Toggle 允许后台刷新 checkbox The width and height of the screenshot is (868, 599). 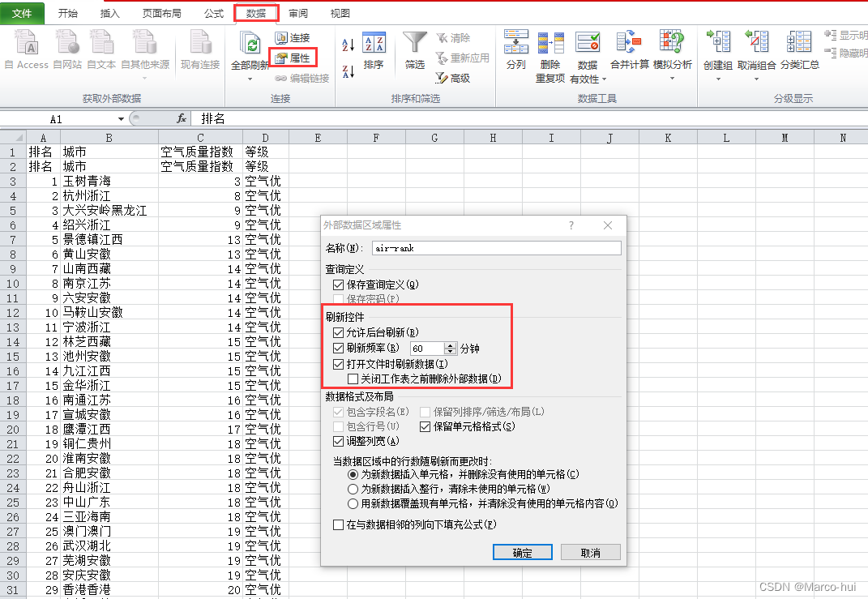pos(338,332)
